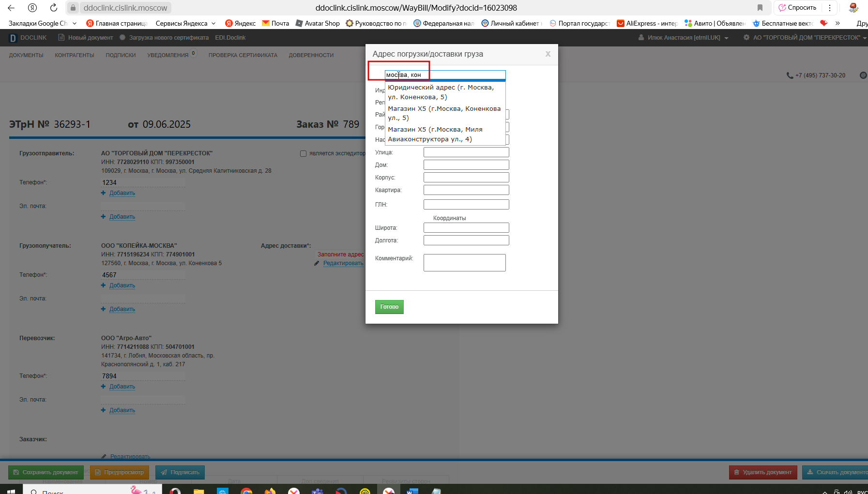Screen dimensions: 868x494
Task: Open the Yandex browser home icon
Action: [32, 8]
